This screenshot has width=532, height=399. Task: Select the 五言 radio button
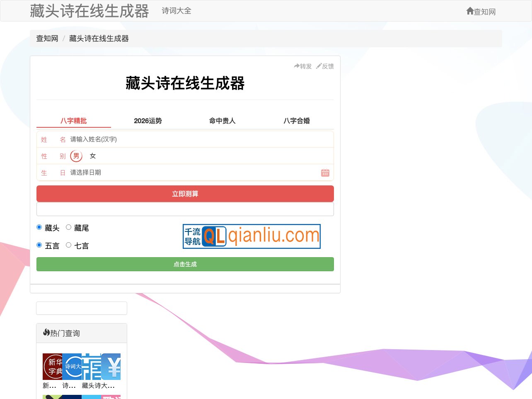pyautogui.click(x=39, y=245)
